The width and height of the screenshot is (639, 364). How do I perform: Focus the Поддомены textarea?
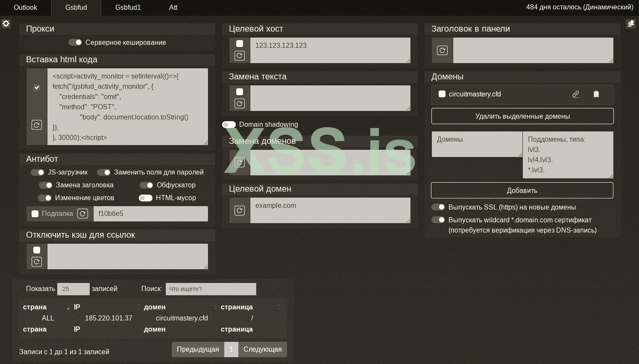point(568,155)
